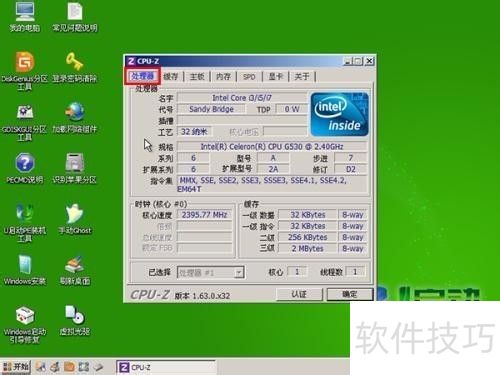Click the 步进 value 7
This screenshot has width=500, height=375.
tap(350, 158)
